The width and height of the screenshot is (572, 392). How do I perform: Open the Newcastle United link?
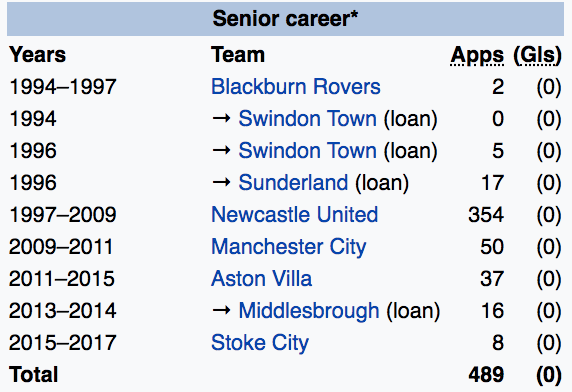(x=295, y=214)
